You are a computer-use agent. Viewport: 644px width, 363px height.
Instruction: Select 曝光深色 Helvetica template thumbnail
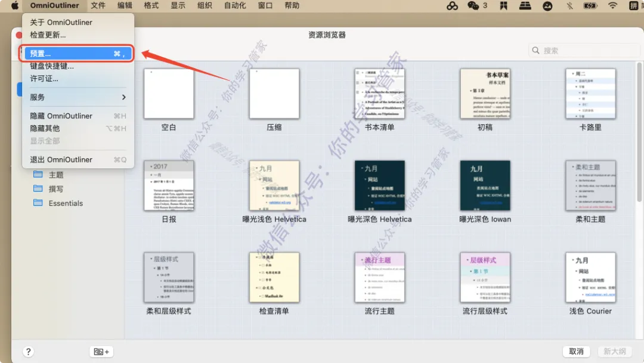tap(379, 186)
